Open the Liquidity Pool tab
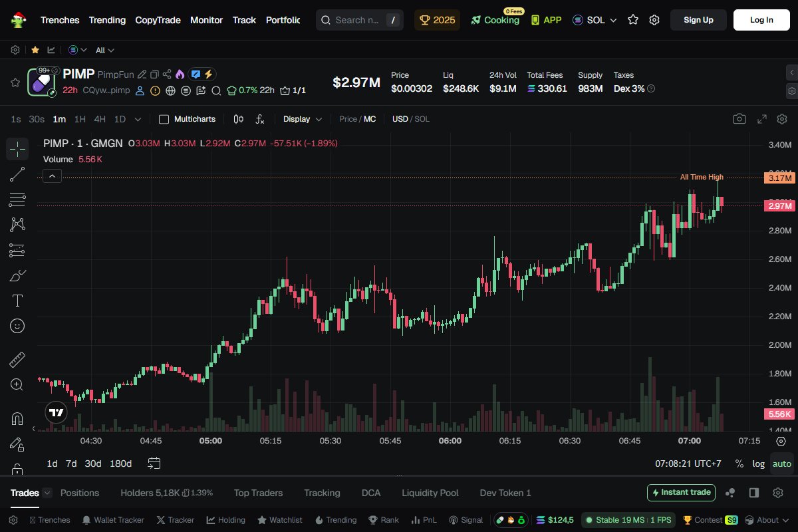The height and width of the screenshot is (532, 798). tap(430, 493)
